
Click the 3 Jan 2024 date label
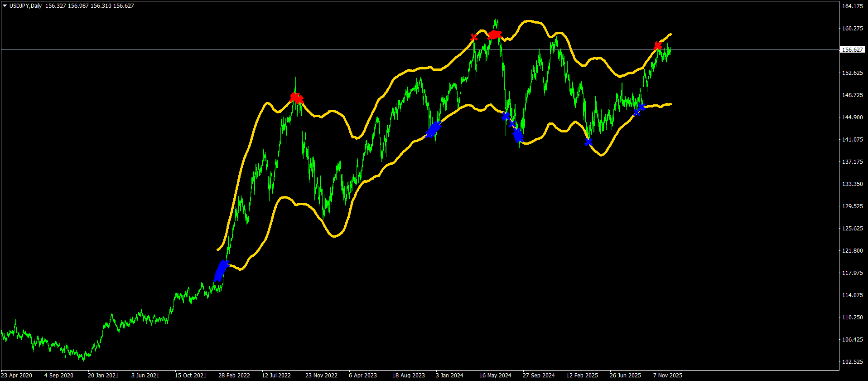coord(449,376)
